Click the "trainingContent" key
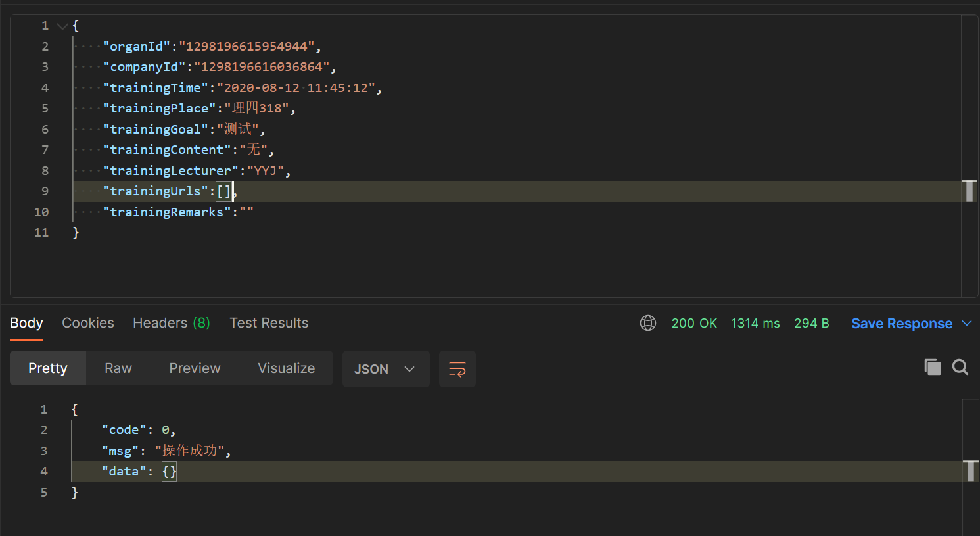 coord(167,150)
